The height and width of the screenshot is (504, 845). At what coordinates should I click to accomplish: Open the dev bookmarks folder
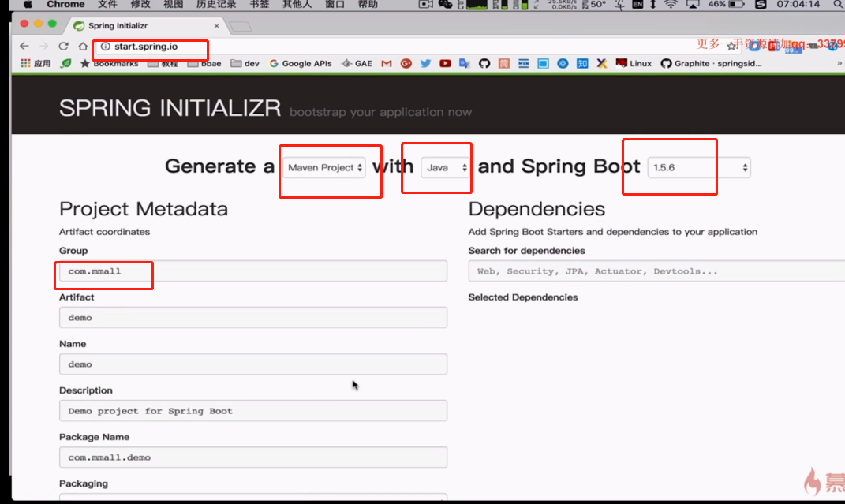coord(245,64)
